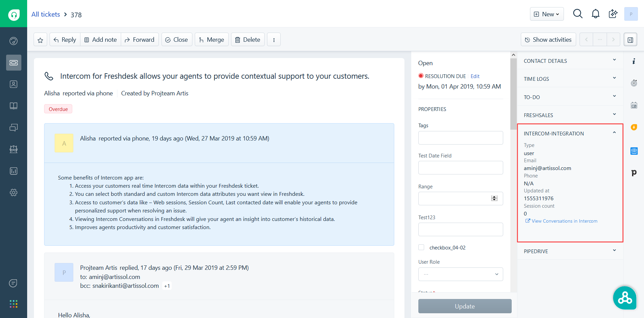Click the Add note button
Screen dimensions: 644x318
click(x=100, y=40)
